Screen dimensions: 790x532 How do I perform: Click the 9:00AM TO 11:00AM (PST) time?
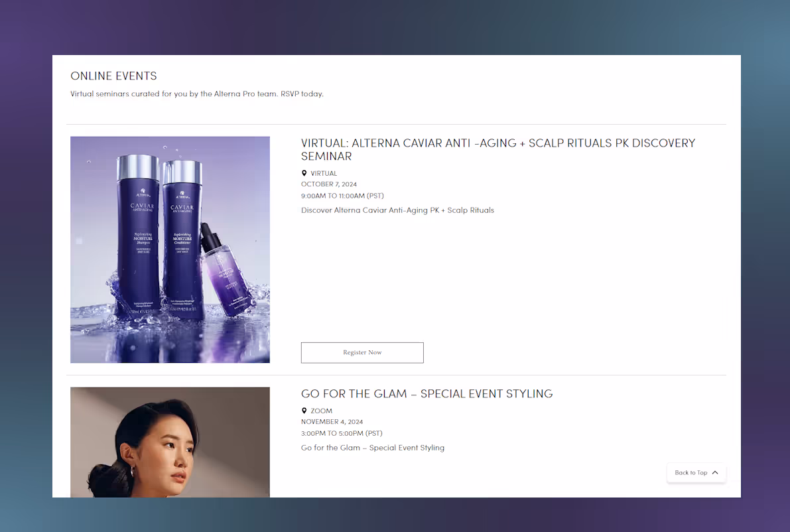click(343, 196)
